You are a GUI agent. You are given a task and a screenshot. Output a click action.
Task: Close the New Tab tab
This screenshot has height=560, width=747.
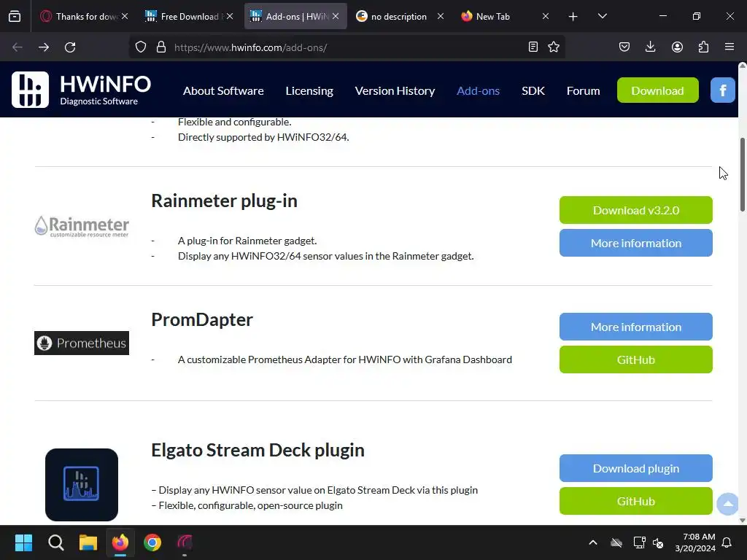[546, 16]
